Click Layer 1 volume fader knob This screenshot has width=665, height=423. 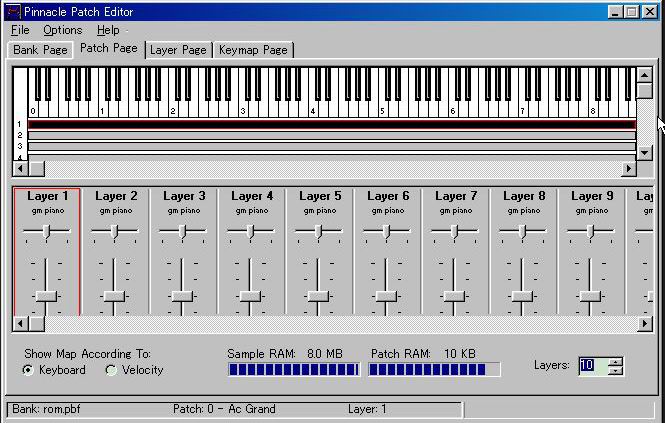46,296
